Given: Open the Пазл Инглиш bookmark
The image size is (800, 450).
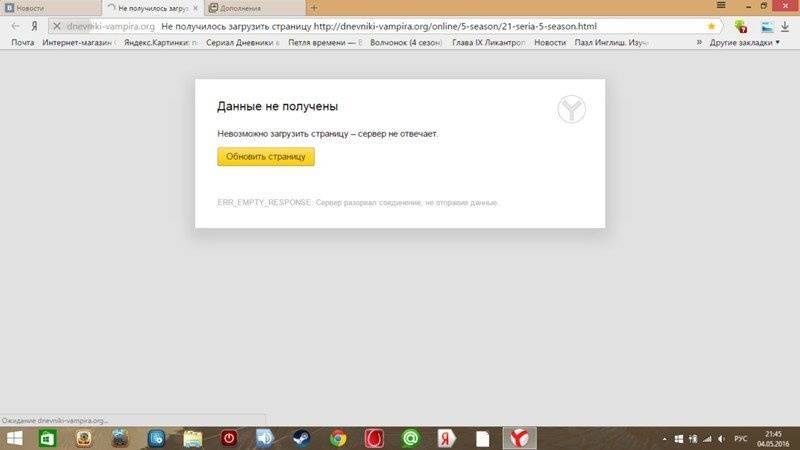Looking at the screenshot, I should point(611,43).
